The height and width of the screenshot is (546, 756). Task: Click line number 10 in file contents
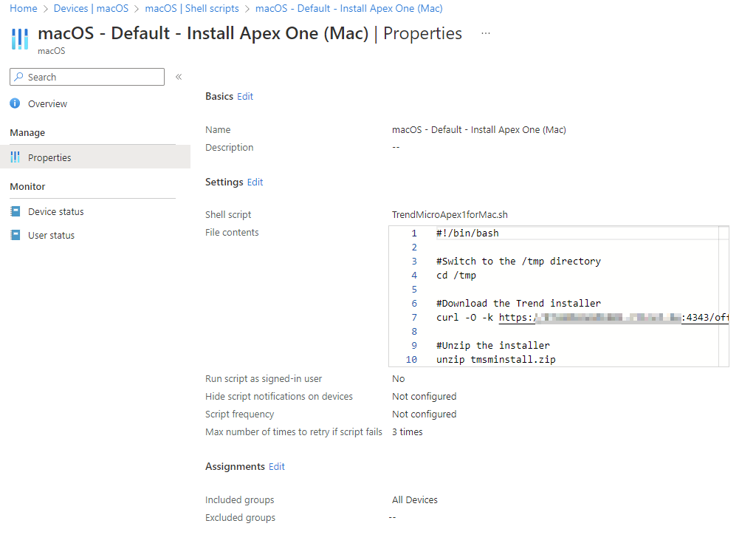[411, 360]
